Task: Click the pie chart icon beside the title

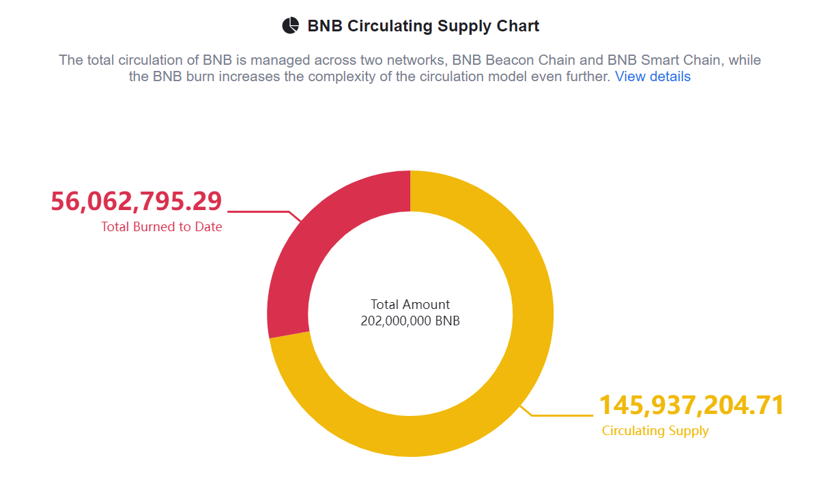Action: click(290, 25)
